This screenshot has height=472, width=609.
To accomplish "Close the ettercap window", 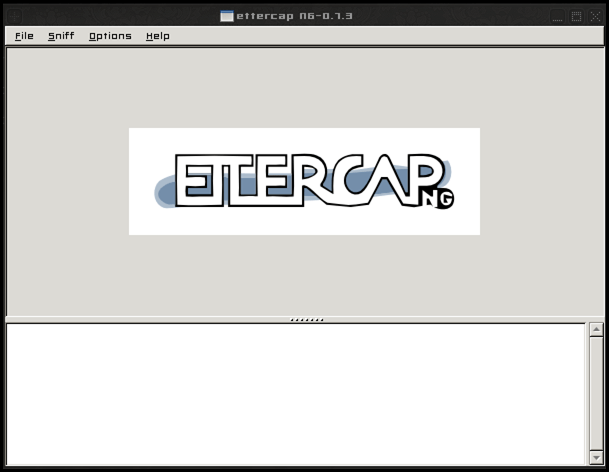I will 595,16.
